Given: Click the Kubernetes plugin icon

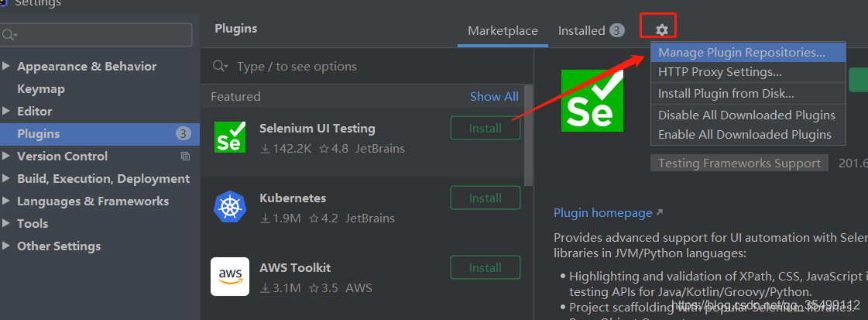Looking at the screenshot, I should coord(230,207).
